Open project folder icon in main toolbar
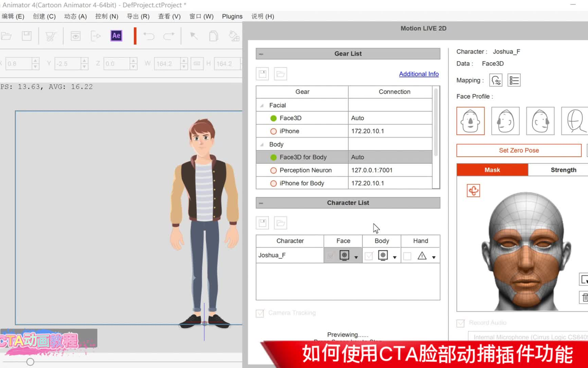 [6, 36]
